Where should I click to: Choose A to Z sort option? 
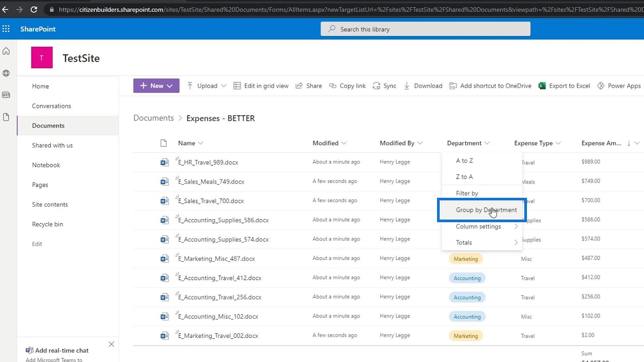(x=464, y=160)
